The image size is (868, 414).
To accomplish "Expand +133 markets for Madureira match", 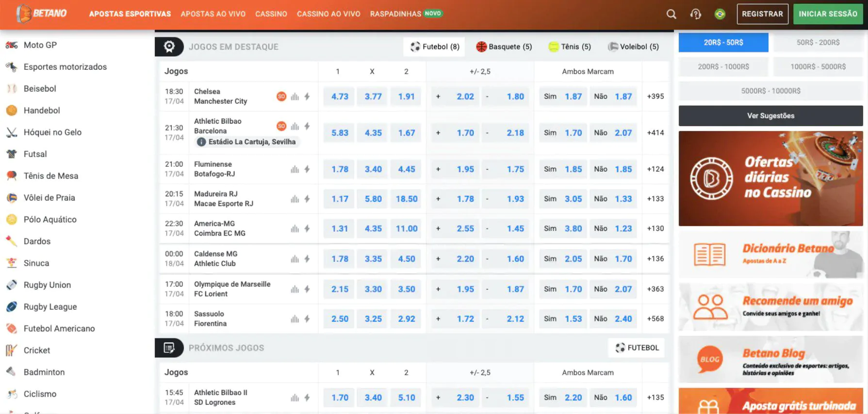I will (x=655, y=199).
